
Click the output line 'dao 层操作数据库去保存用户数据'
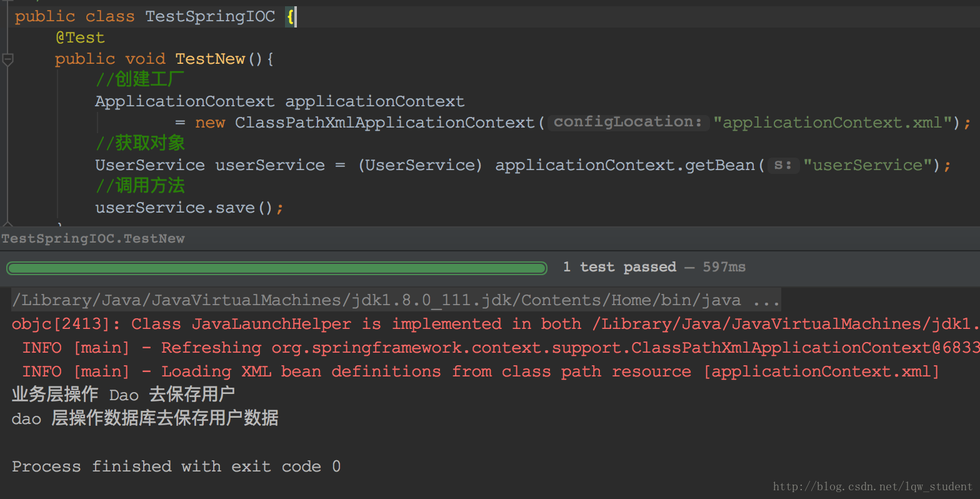tap(145, 418)
